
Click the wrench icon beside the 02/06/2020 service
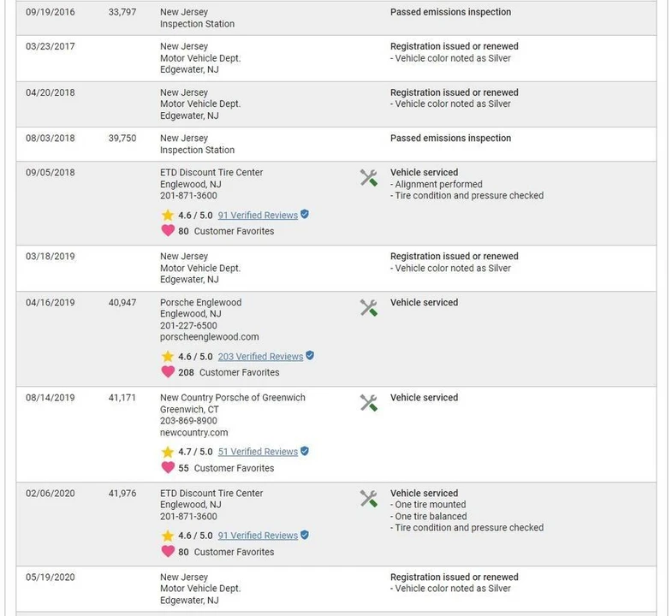tap(368, 499)
